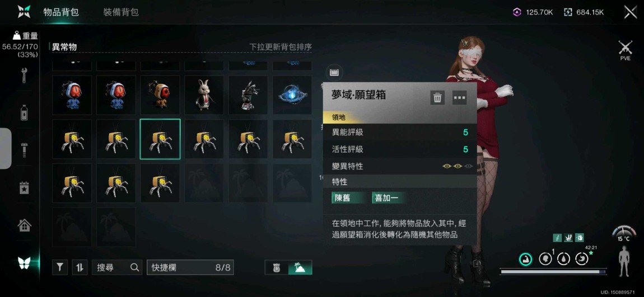The height and width of the screenshot is (297, 644).
Task: Click the 陳舊 trait tag
Action: click(348, 198)
